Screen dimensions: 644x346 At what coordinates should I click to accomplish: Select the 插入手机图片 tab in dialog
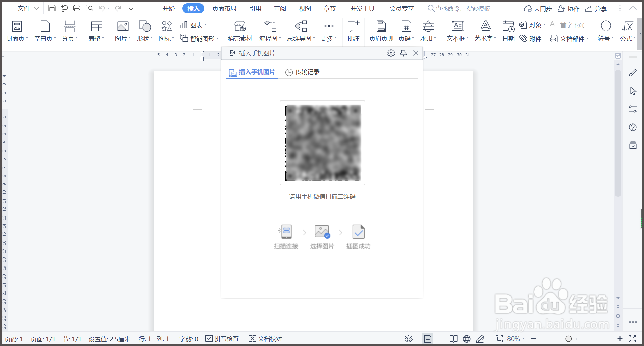[252, 72]
